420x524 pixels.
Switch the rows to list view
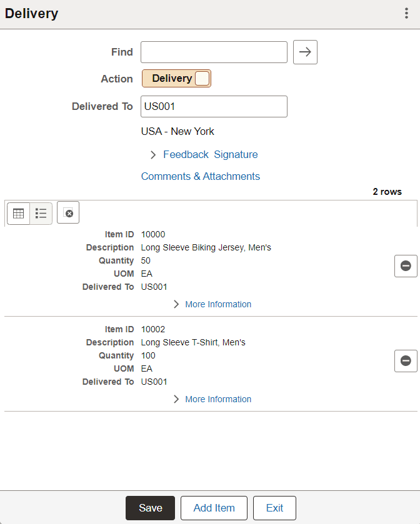coord(40,212)
